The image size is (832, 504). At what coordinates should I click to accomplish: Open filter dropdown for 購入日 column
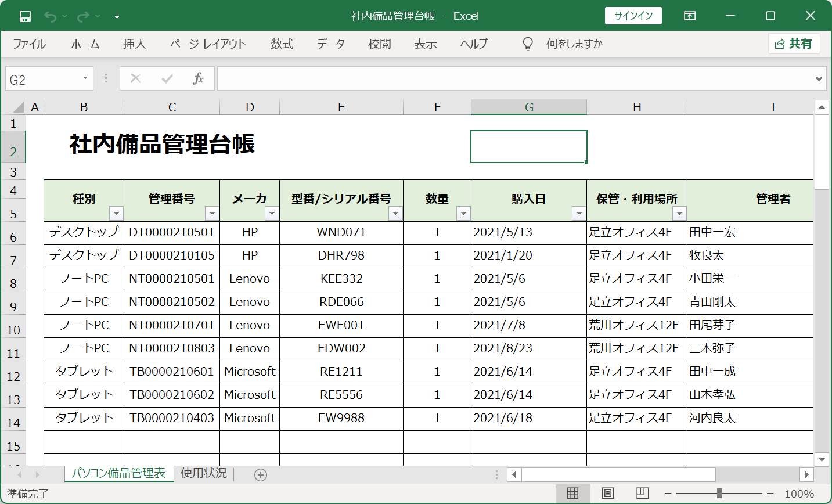tap(579, 214)
